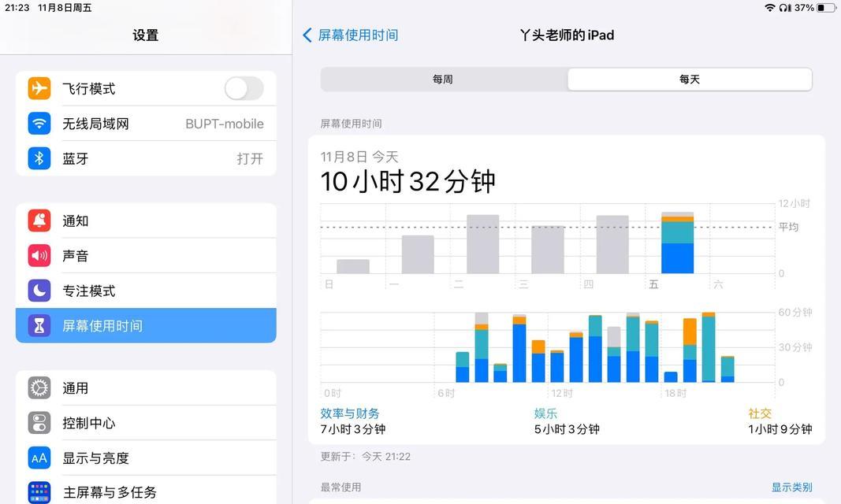This screenshot has height=504, width=841.
Task: Click the 显示与亮度 icon
Action: [x=39, y=458]
